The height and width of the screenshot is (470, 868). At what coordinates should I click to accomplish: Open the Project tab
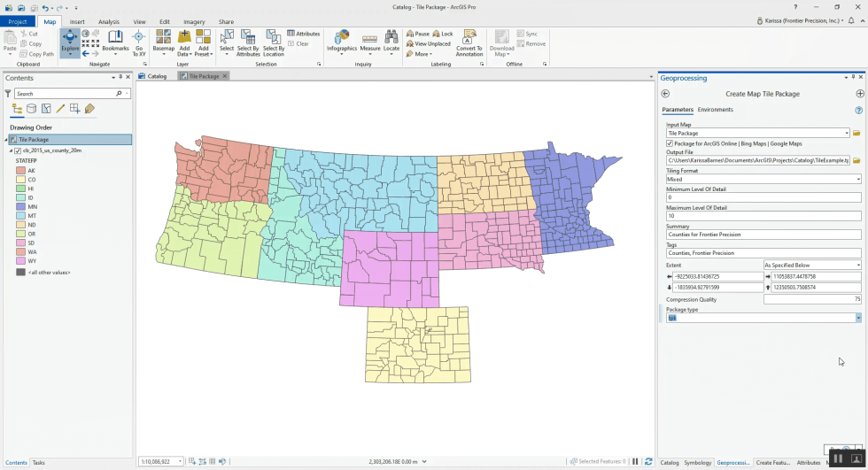[x=18, y=21]
